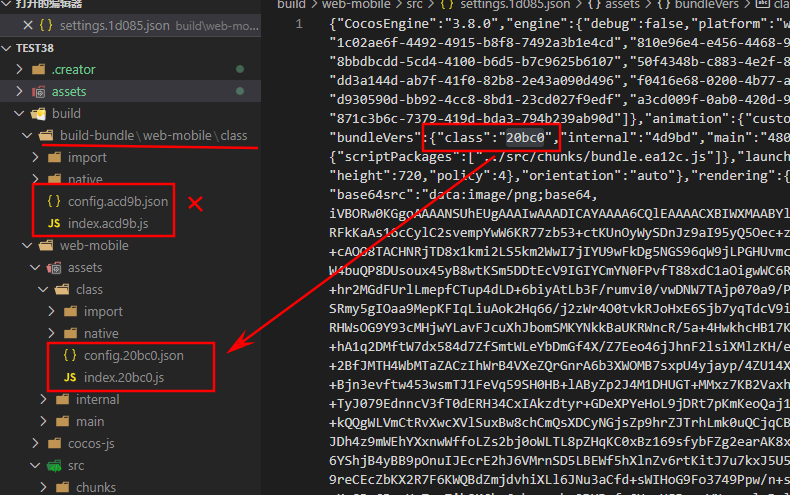790x495 pixels.
Task: Collapse the src folder chevron
Action: (x=35, y=465)
